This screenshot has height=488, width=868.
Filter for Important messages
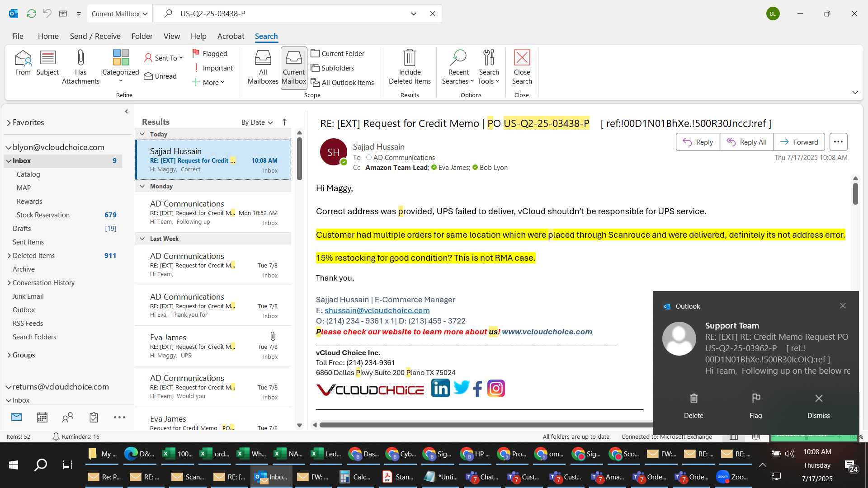[x=212, y=68]
